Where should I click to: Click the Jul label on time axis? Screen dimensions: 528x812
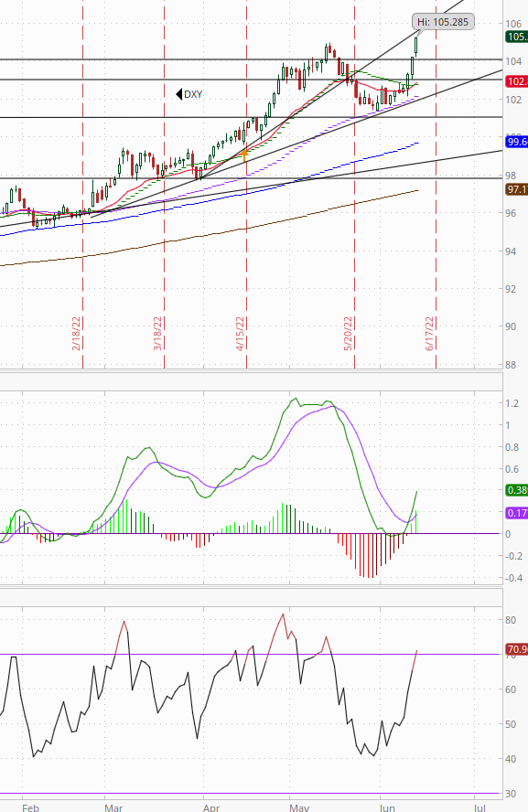coord(480,807)
